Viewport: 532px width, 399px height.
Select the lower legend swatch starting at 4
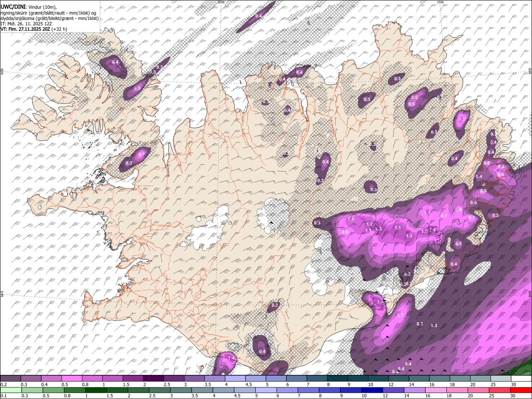(x=224, y=390)
